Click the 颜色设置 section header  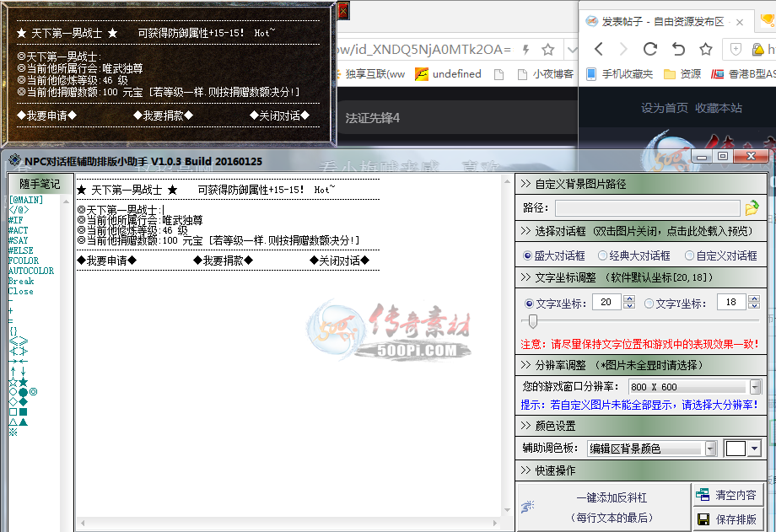click(641, 426)
